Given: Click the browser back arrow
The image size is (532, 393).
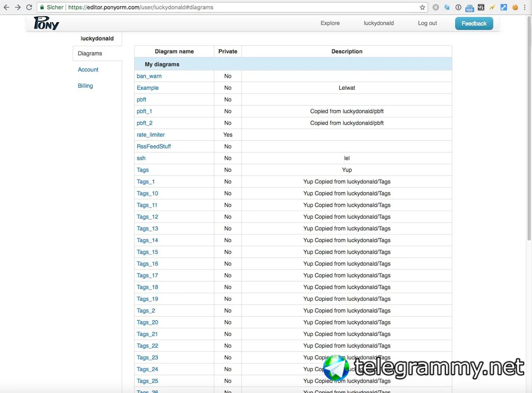Looking at the screenshot, I should tap(6, 7).
